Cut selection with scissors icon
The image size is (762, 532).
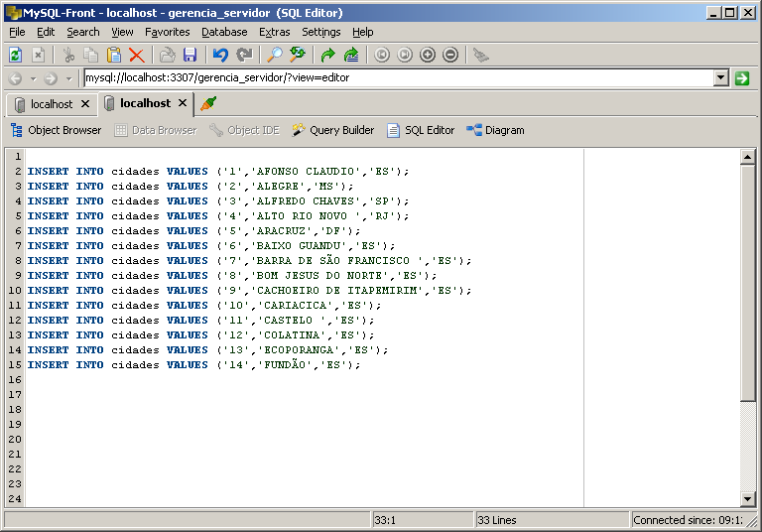pyautogui.click(x=68, y=55)
